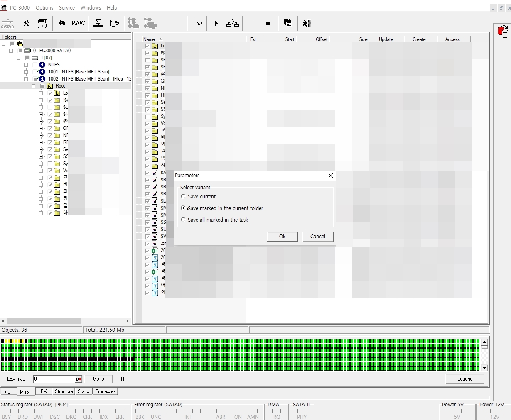511x420 pixels.
Task: Click the LBA map scroll-up arrow
Action: tap(484, 342)
